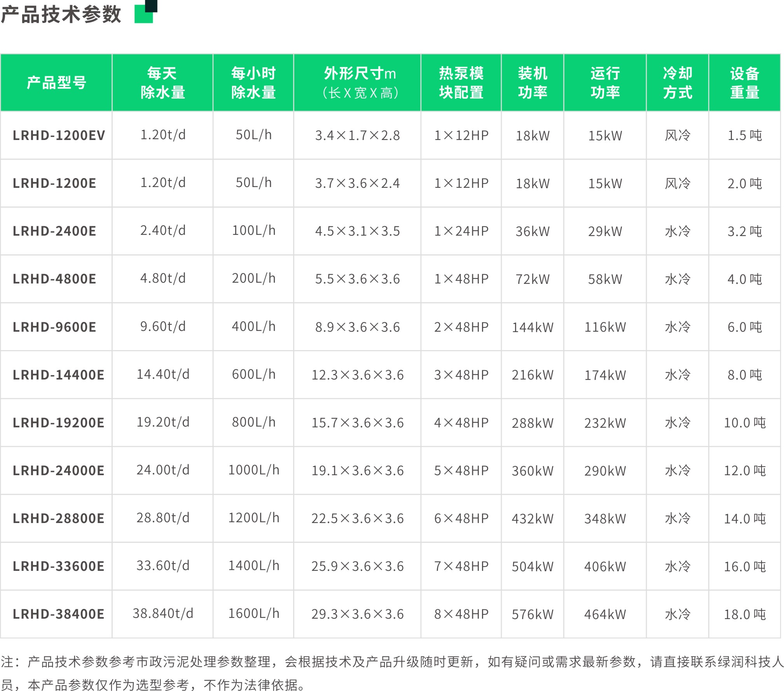
Task: Click the 冷却方式 column header
Action: pos(677,83)
